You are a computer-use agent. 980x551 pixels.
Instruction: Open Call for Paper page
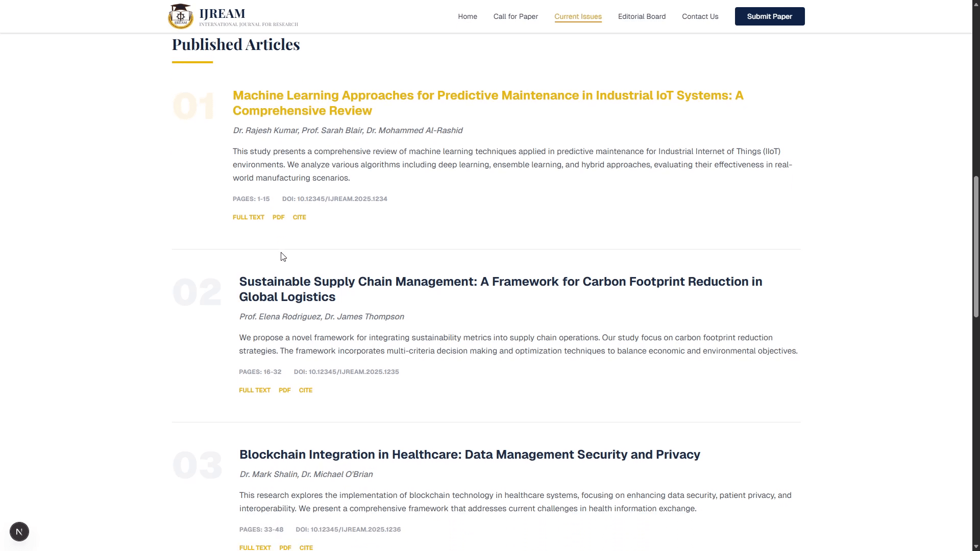coord(516,16)
